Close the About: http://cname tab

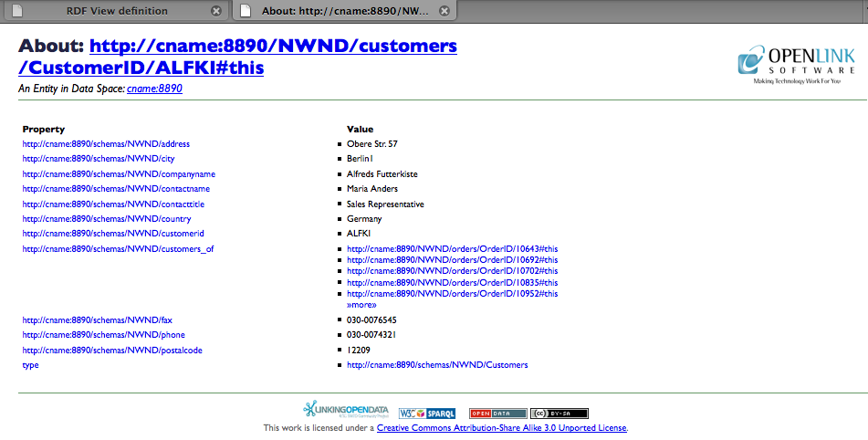pyautogui.click(x=444, y=11)
